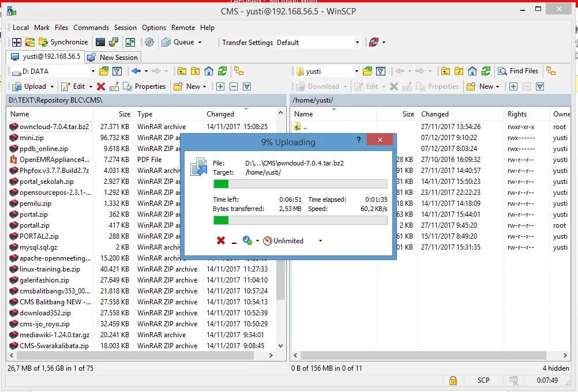The height and width of the screenshot is (392, 578).
Task: Click the Find Files button
Action: (x=518, y=71)
